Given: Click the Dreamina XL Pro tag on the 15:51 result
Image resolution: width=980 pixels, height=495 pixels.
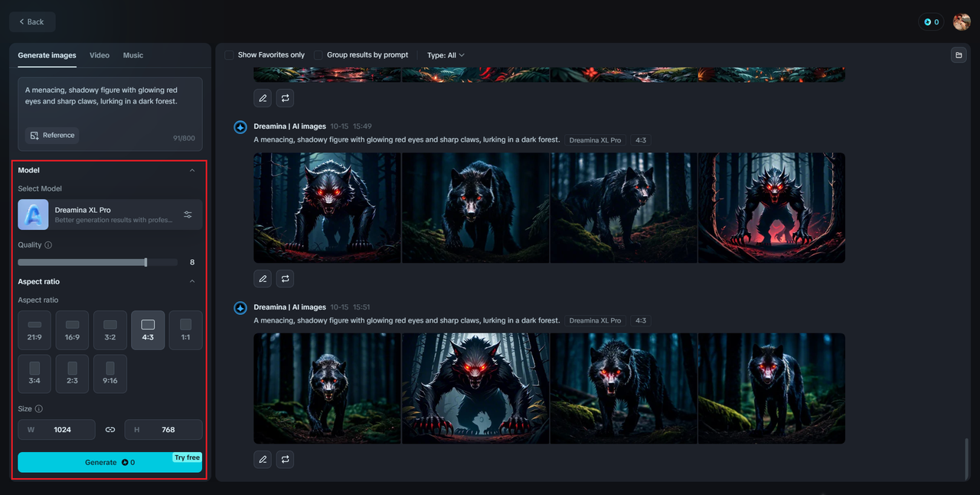Looking at the screenshot, I should [595, 321].
